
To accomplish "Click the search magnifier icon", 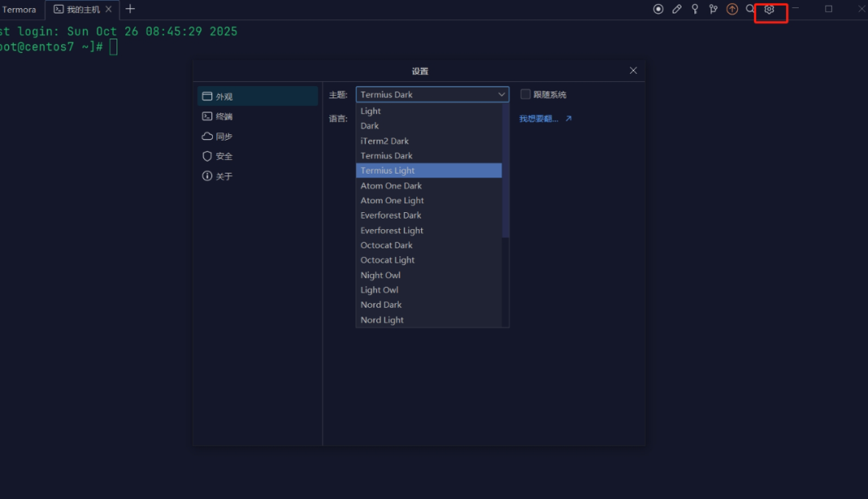I will pyautogui.click(x=750, y=9).
